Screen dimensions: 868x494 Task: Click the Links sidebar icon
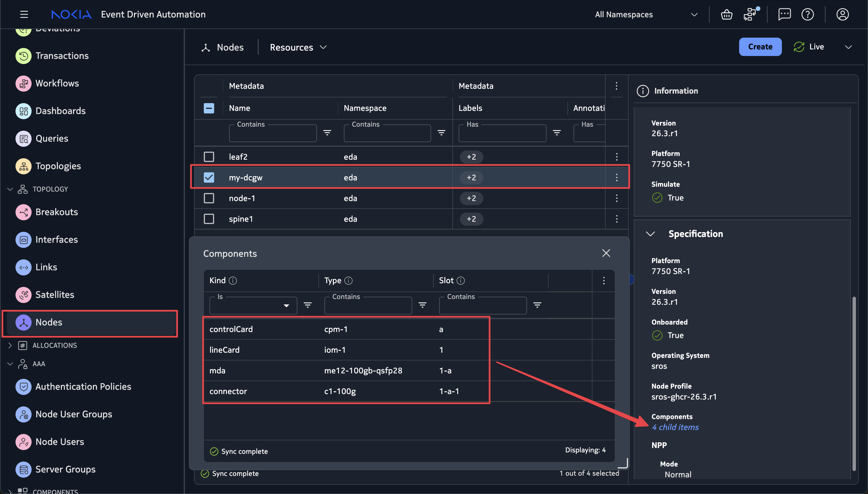tap(24, 267)
